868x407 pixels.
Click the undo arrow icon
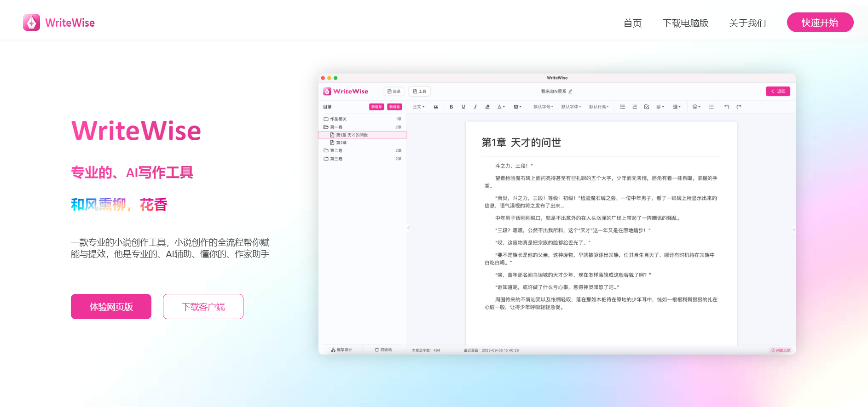coord(727,107)
